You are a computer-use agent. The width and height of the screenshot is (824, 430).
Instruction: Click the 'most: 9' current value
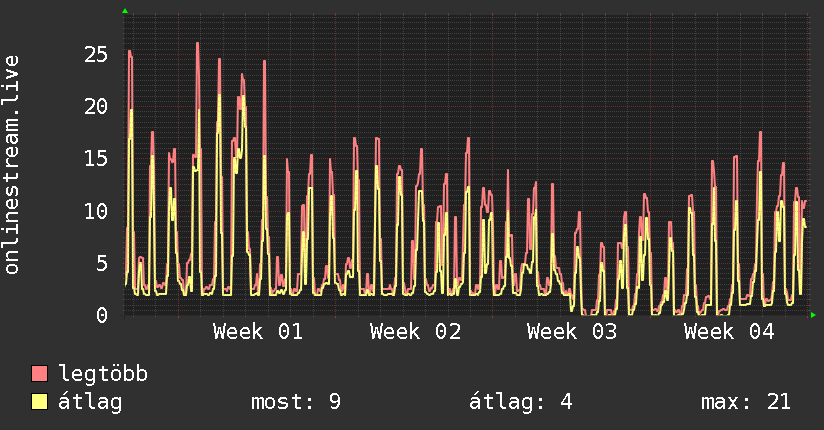[x=296, y=402]
